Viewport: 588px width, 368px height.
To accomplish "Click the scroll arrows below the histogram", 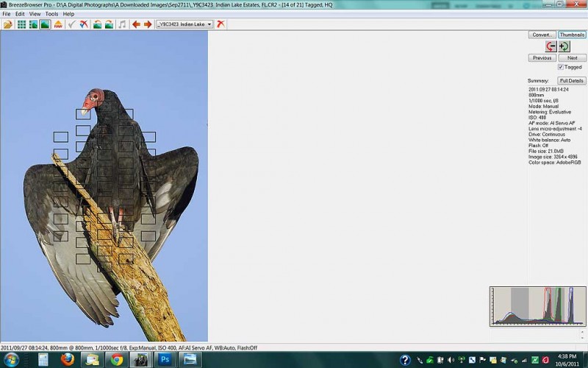I will pos(582,334).
